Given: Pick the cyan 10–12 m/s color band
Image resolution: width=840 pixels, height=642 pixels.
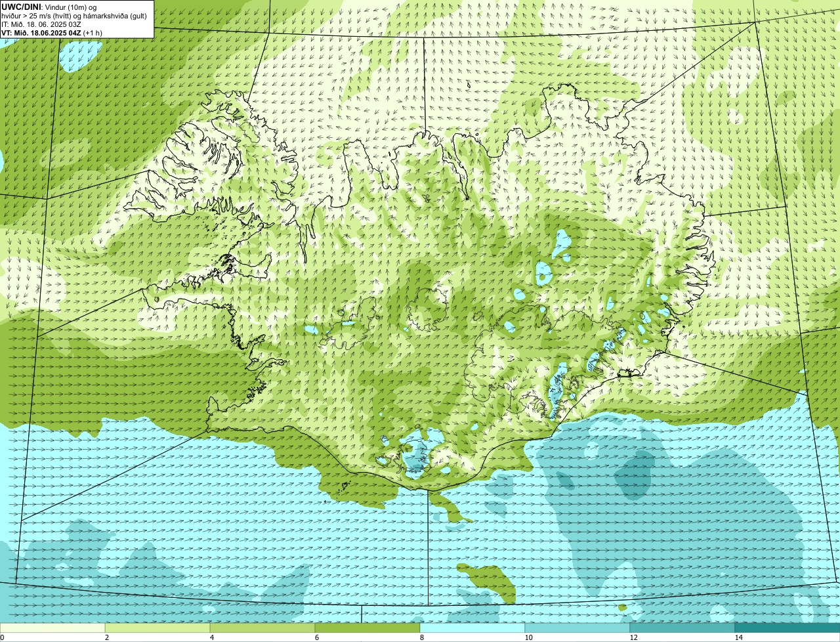Looking at the screenshot, I should 577,628.
